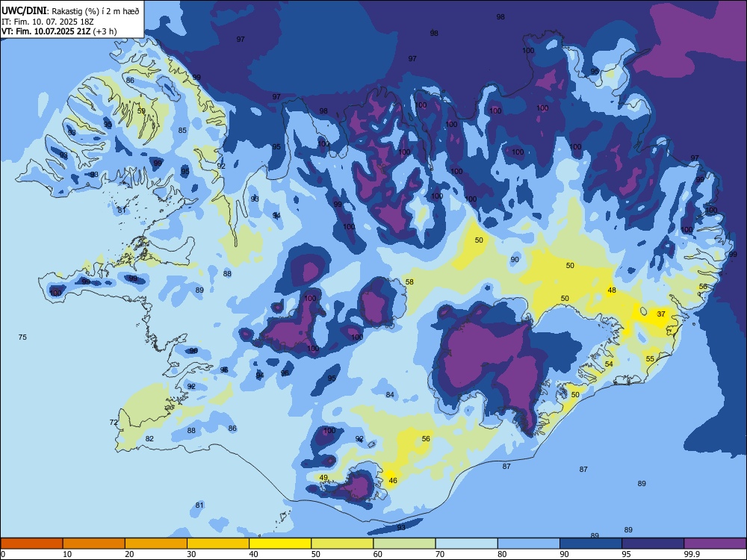Click the humidity value 48 on the map
Image resolution: width=747 pixels, height=560 pixels.
pos(612,290)
